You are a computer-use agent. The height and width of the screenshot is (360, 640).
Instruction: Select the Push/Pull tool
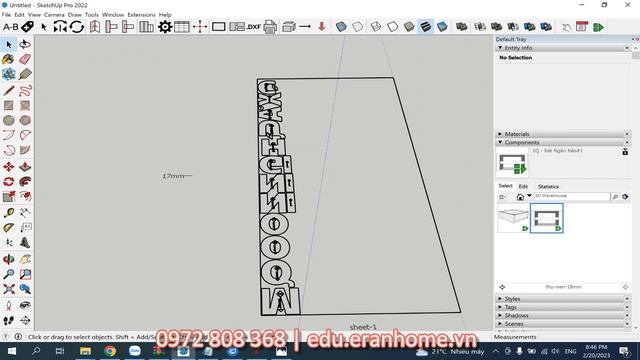point(25,167)
